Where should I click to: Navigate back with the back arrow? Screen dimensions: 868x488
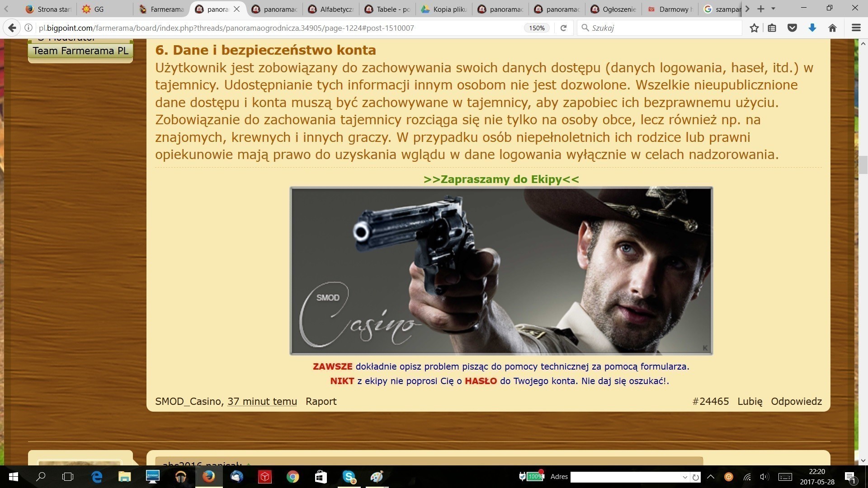point(12,28)
